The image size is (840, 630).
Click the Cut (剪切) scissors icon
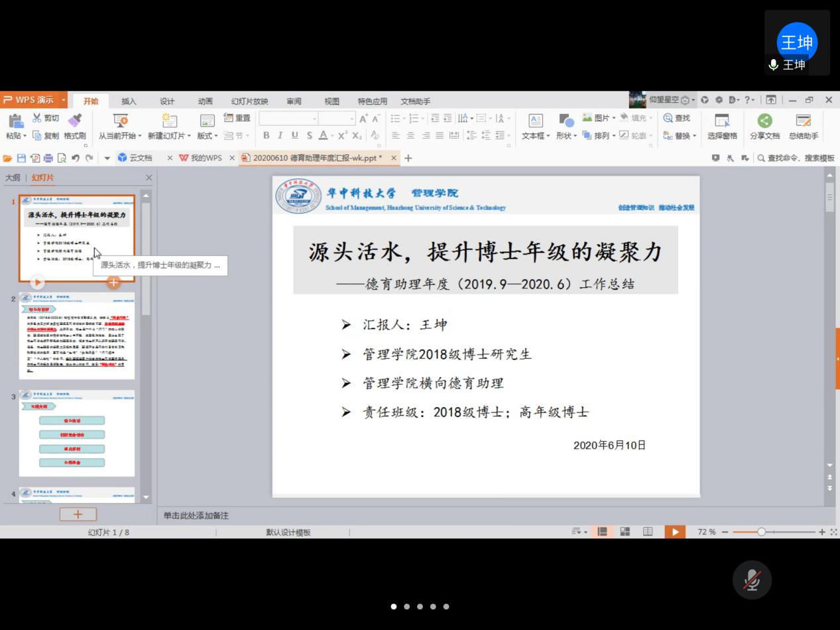point(37,119)
